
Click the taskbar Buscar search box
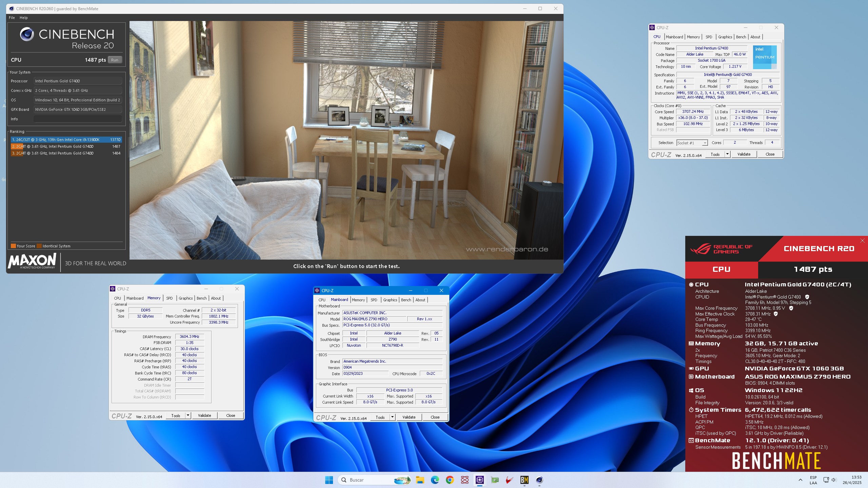[374, 480]
